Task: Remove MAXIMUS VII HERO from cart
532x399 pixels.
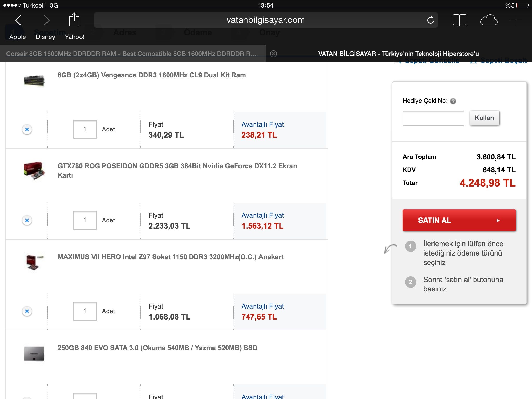Action: [x=27, y=311]
